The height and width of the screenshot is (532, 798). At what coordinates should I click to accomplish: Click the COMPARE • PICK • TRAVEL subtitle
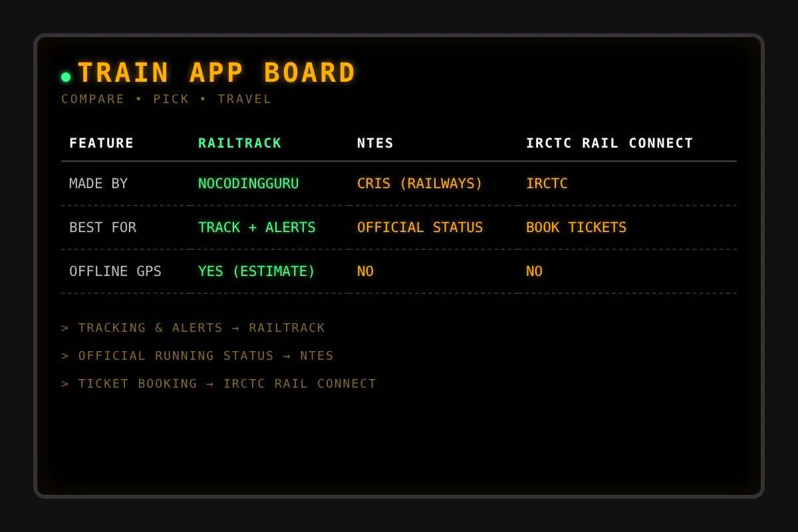tap(166, 99)
